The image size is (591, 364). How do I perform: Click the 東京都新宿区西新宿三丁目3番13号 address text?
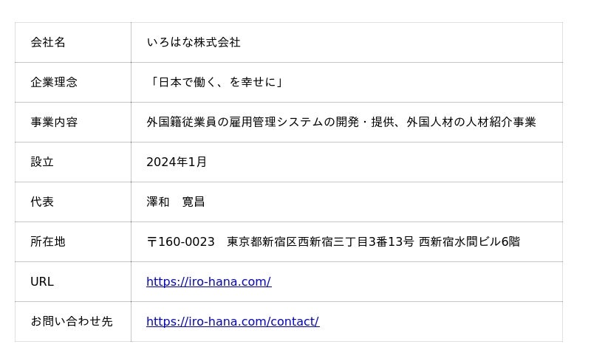[x=321, y=242]
